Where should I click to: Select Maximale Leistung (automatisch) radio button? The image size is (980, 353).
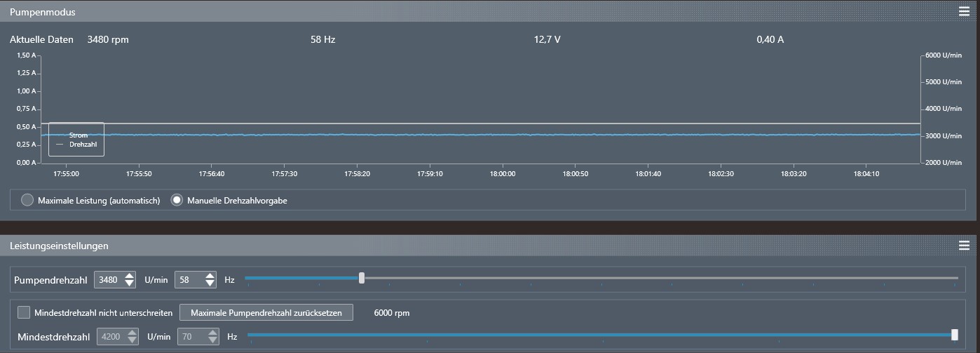[x=27, y=200]
